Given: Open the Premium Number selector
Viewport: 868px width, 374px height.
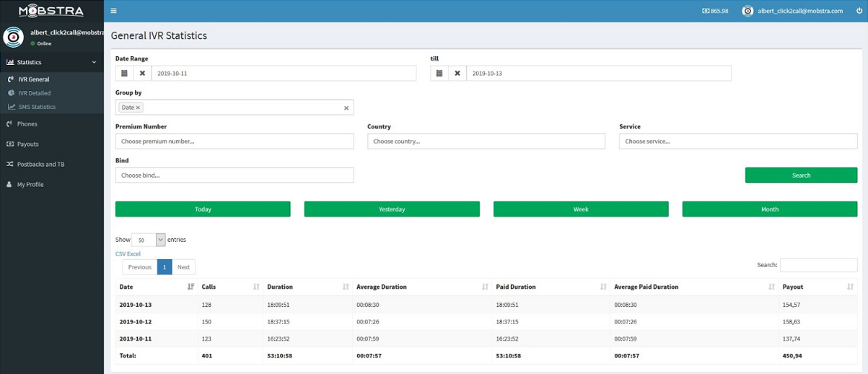Looking at the screenshot, I should point(234,142).
